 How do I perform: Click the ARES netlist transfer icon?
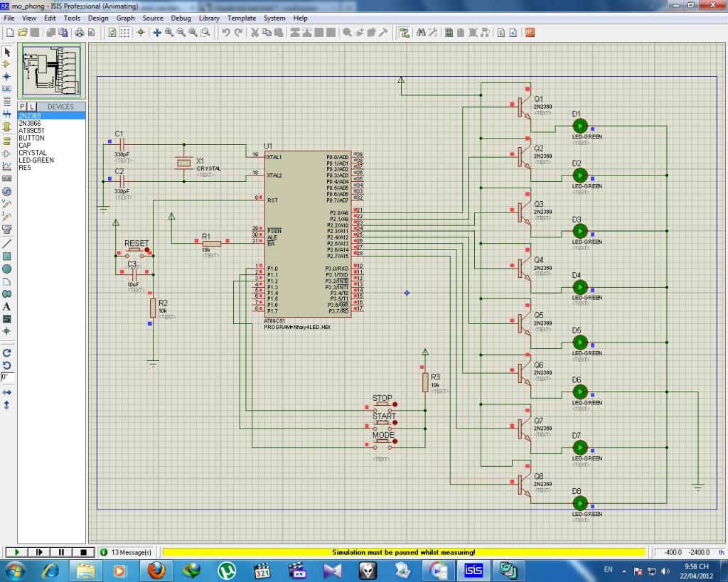pyautogui.click(x=530, y=32)
